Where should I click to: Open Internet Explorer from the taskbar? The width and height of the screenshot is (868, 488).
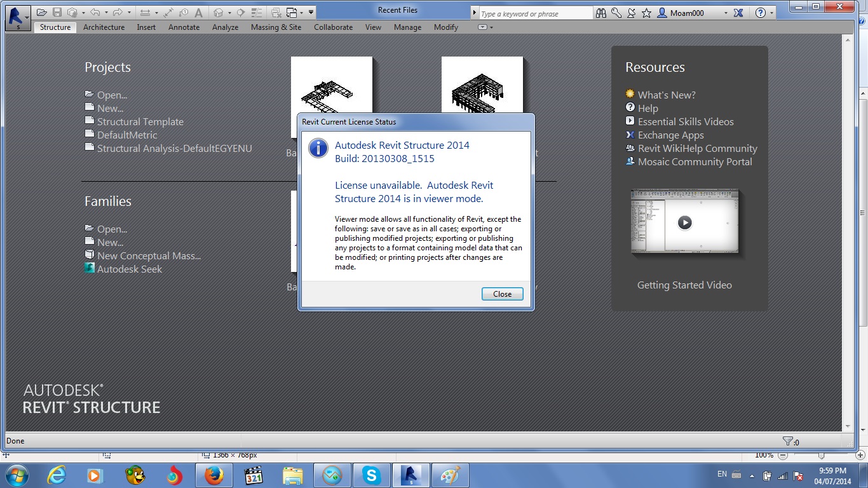[x=56, y=475]
